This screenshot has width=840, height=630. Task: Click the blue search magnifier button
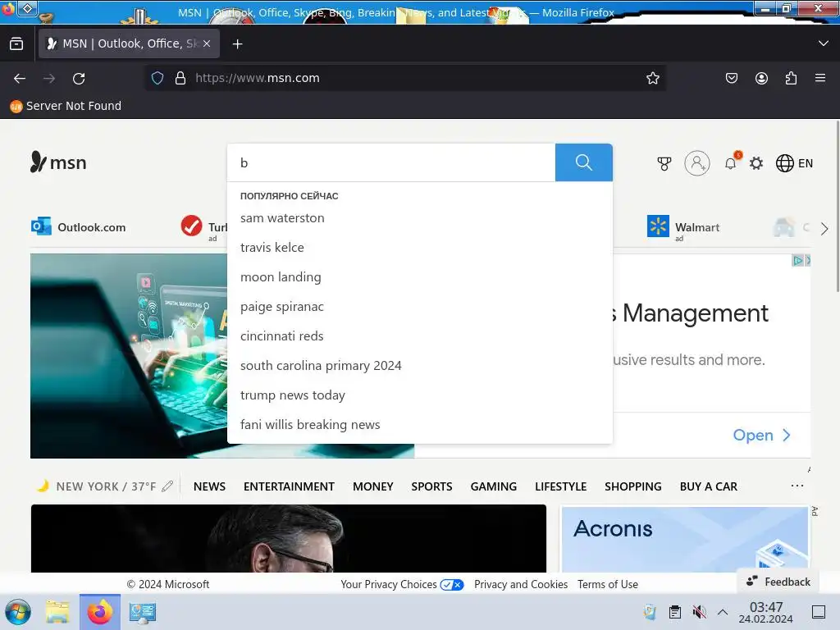(583, 162)
